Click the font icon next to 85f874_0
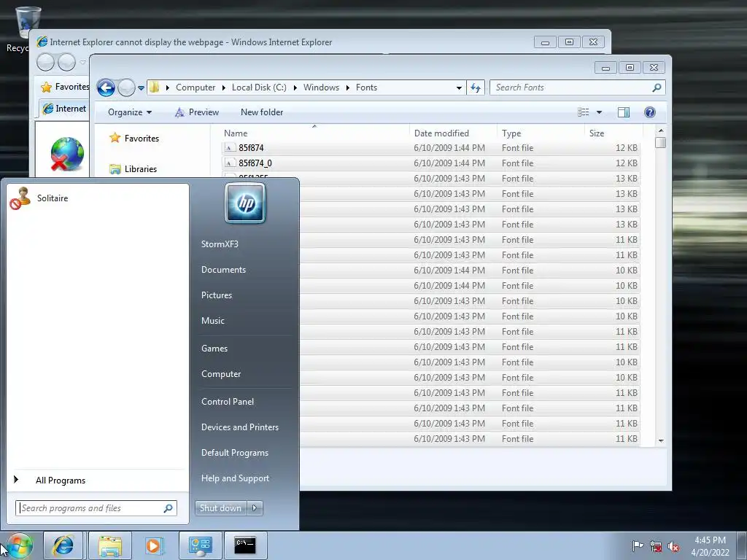 pos(230,163)
